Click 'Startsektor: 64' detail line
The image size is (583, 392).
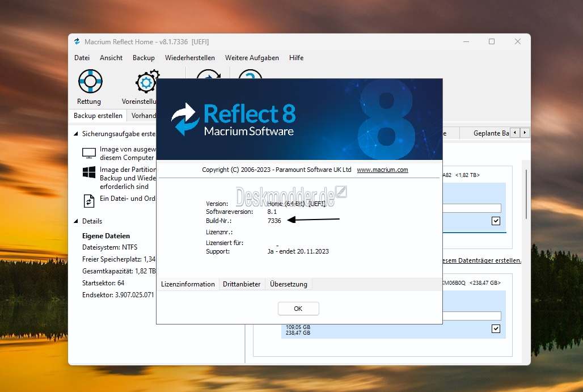point(103,283)
